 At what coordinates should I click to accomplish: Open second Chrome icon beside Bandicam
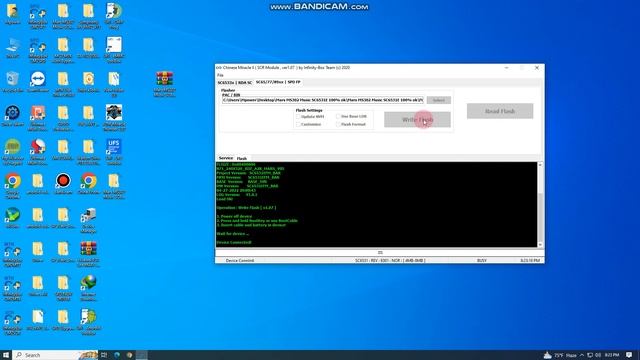(x=89, y=183)
